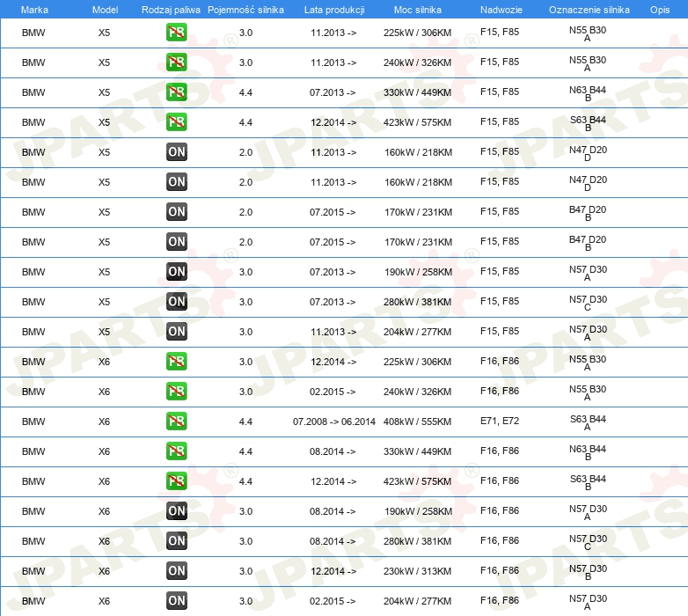Click diesel ON icon for X5 190kW/258KM
This screenshot has height=616, width=688.
tap(177, 272)
